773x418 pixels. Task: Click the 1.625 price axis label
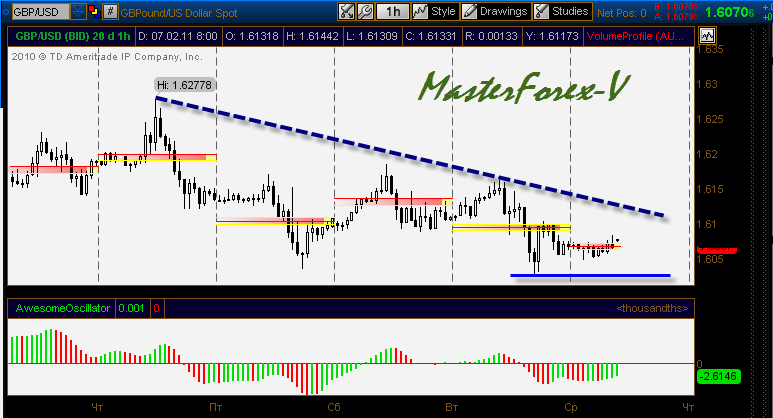pyautogui.click(x=710, y=119)
